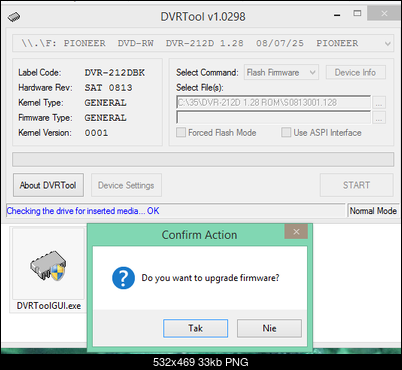This screenshot has height=370, width=402.
Task: Click the DVRTool chip icon in title bar
Action: click(14, 17)
